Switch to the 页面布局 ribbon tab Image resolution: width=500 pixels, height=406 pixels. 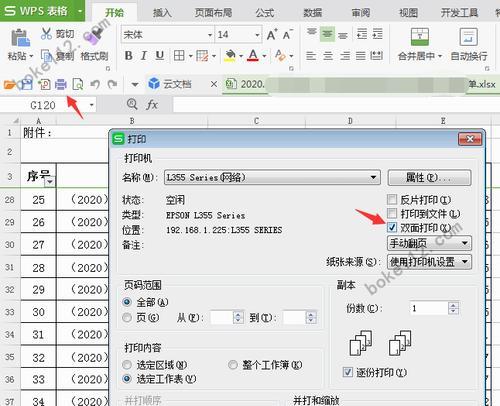pyautogui.click(x=213, y=13)
